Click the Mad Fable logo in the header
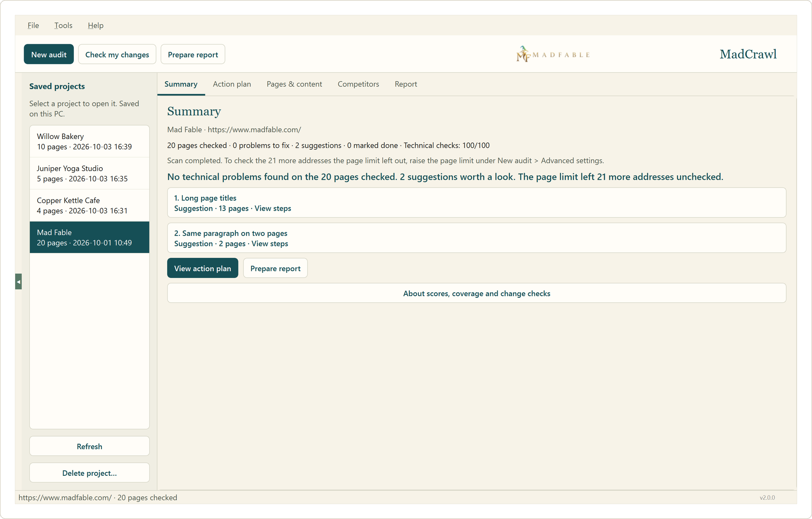 tap(553, 54)
